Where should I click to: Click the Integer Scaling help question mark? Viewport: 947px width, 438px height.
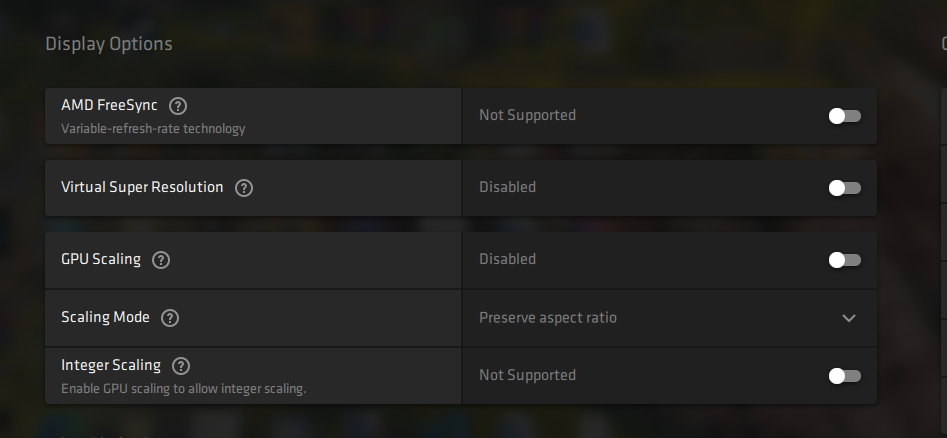coord(181,366)
